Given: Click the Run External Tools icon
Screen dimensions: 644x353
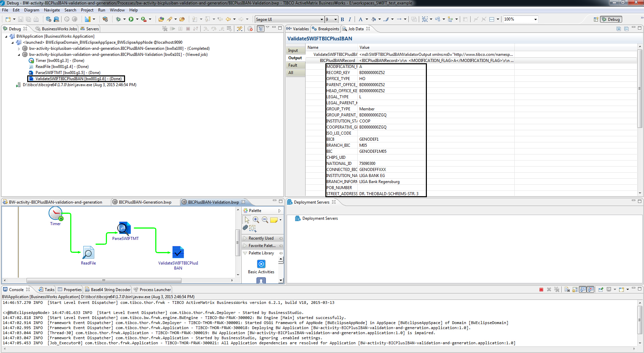Looking at the screenshot, I should (144, 19).
